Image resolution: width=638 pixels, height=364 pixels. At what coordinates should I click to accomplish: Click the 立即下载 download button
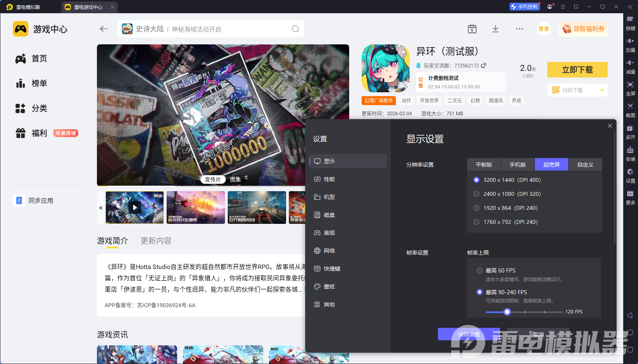coord(577,70)
